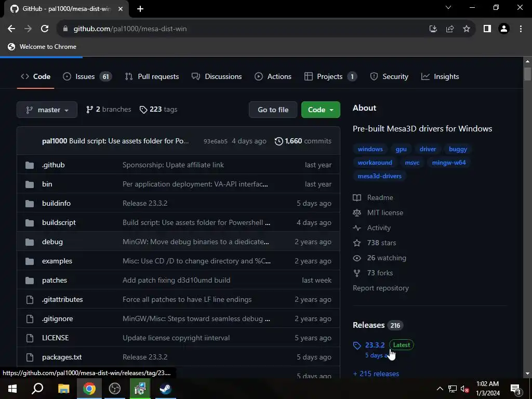Go back with the browser back arrow
This screenshot has width=532, height=399.
coord(11,29)
